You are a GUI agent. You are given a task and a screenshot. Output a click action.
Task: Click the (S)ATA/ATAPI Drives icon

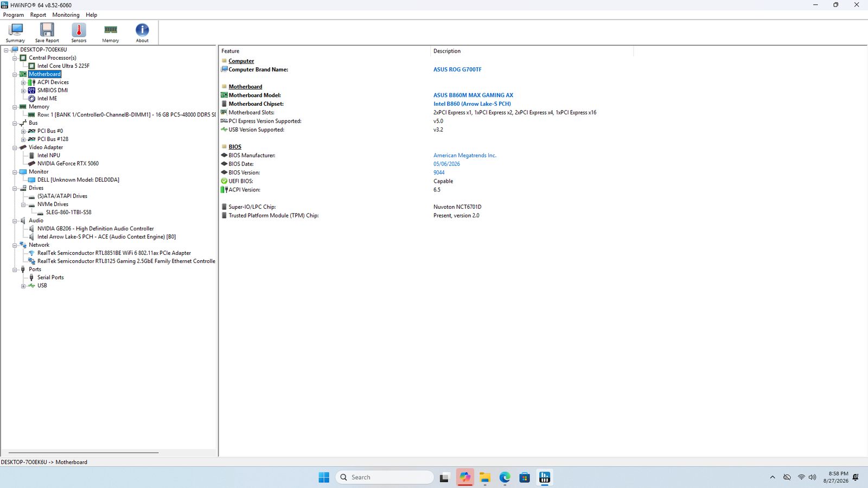pos(31,196)
